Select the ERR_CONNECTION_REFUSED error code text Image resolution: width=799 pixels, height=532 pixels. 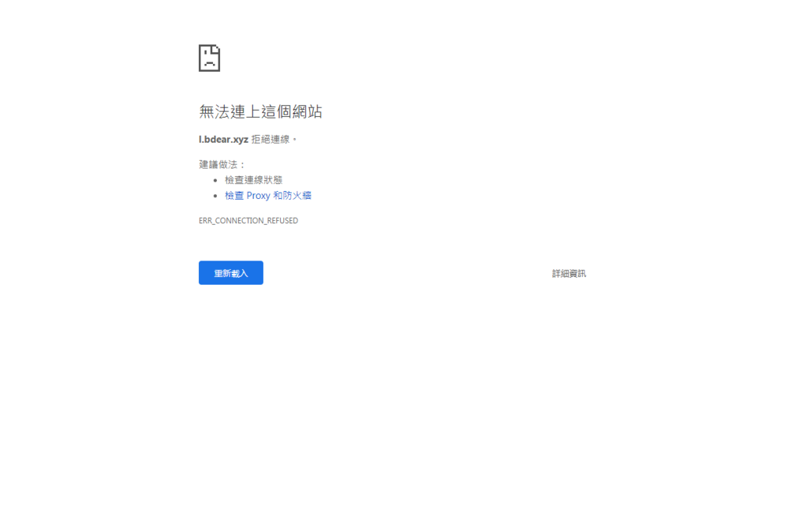click(x=248, y=220)
